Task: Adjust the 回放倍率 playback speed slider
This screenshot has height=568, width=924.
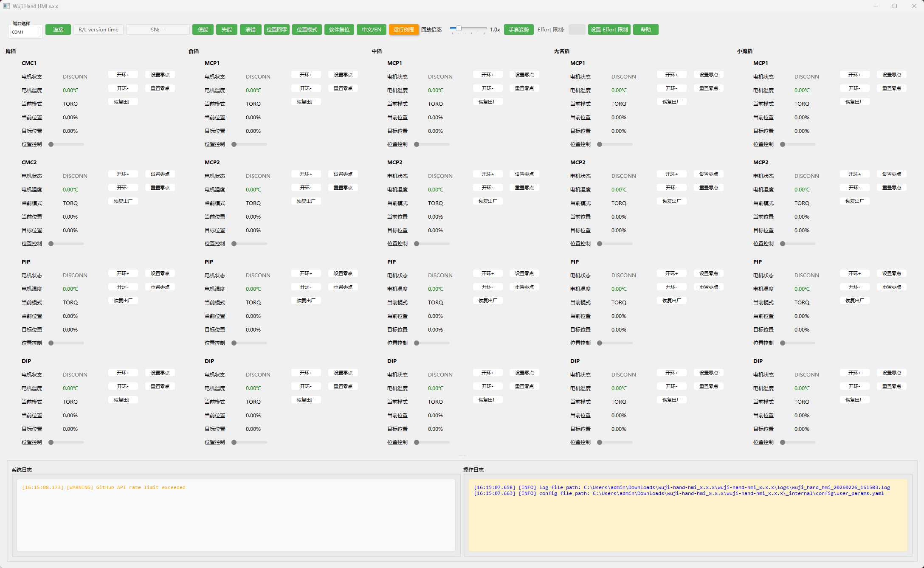Action: tap(468, 29)
